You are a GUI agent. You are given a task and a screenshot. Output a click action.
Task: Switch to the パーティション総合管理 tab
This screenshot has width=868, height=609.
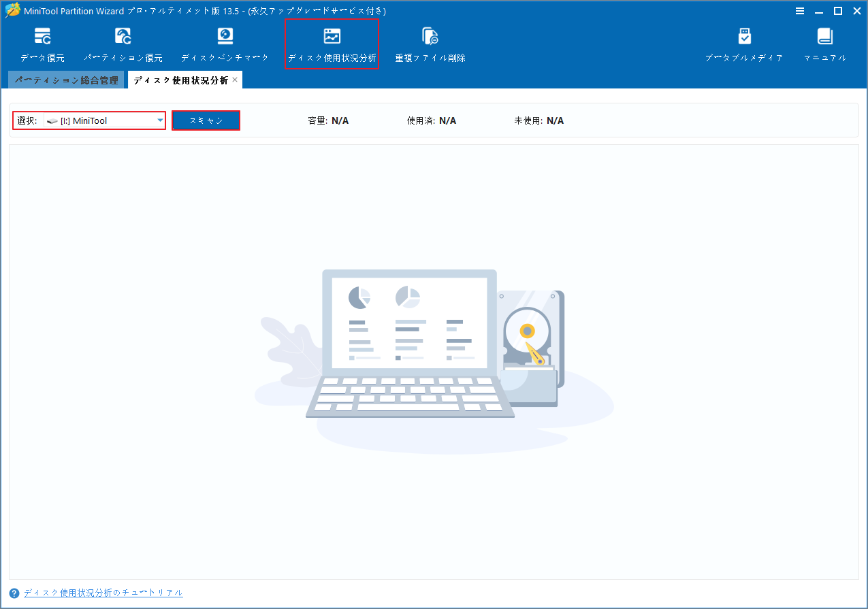66,79
